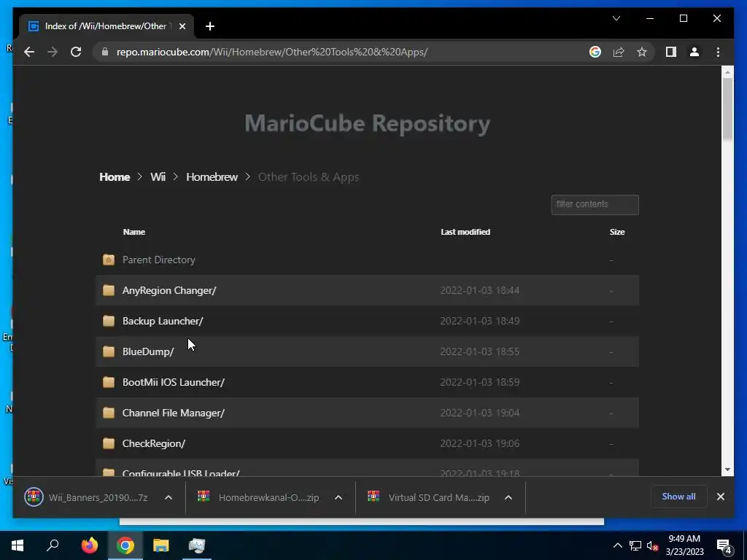Image resolution: width=747 pixels, height=560 pixels.
Task: Go to Home in the breadcrumb
Action: 115,176
